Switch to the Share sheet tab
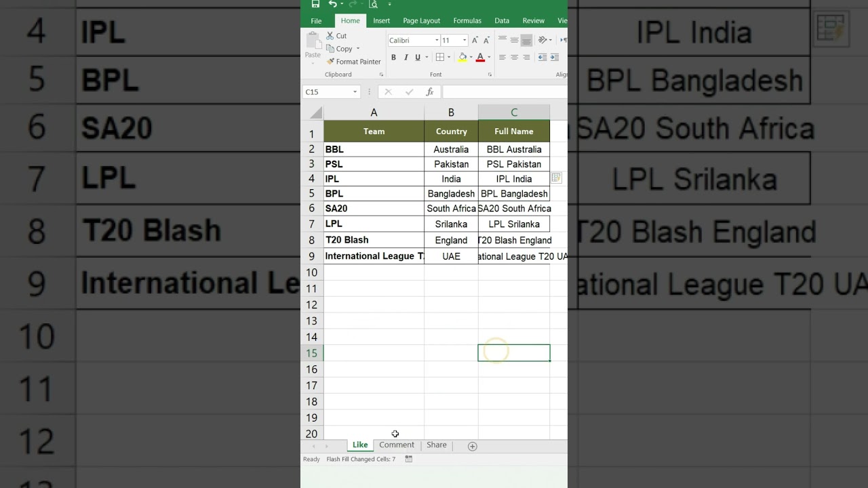This screenshot has height=488, width=868. pyautogui.click(x=437, y=445)
